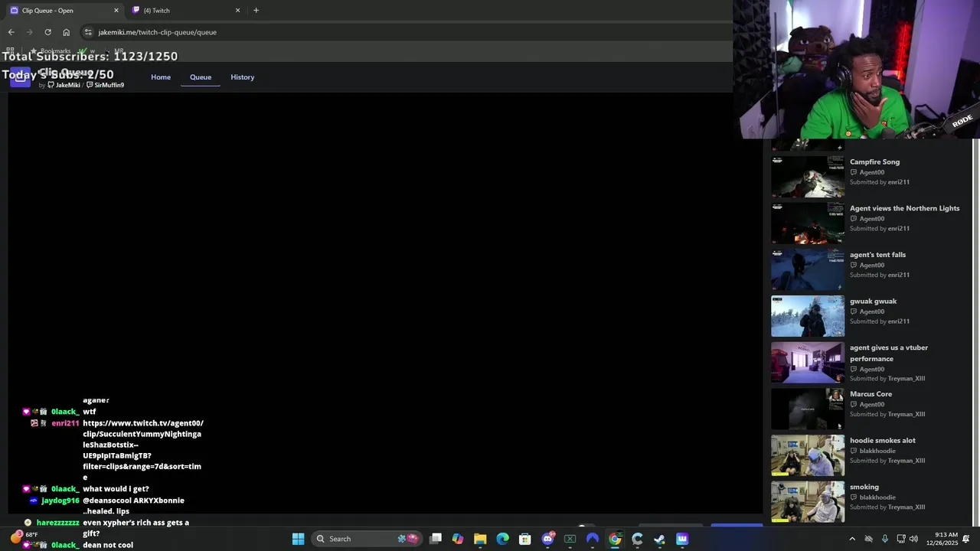Viewport: 980px width, 551px height.
Task: Go back using the browser back arrow
Action: coord(11,32)
